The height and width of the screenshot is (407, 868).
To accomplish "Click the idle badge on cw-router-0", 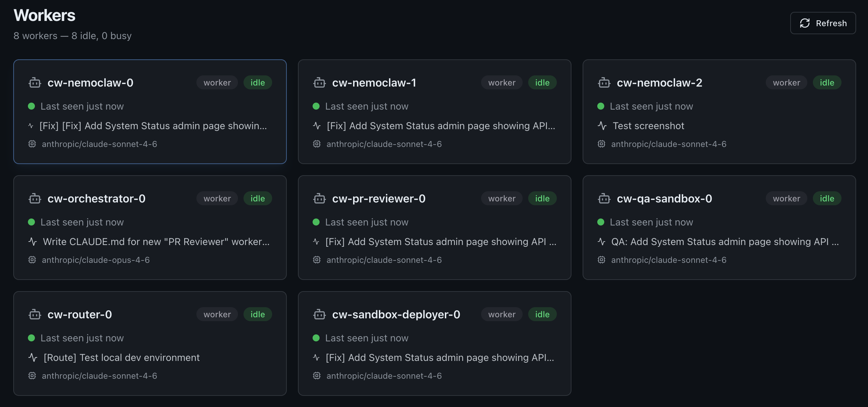I will coord(257,314).
